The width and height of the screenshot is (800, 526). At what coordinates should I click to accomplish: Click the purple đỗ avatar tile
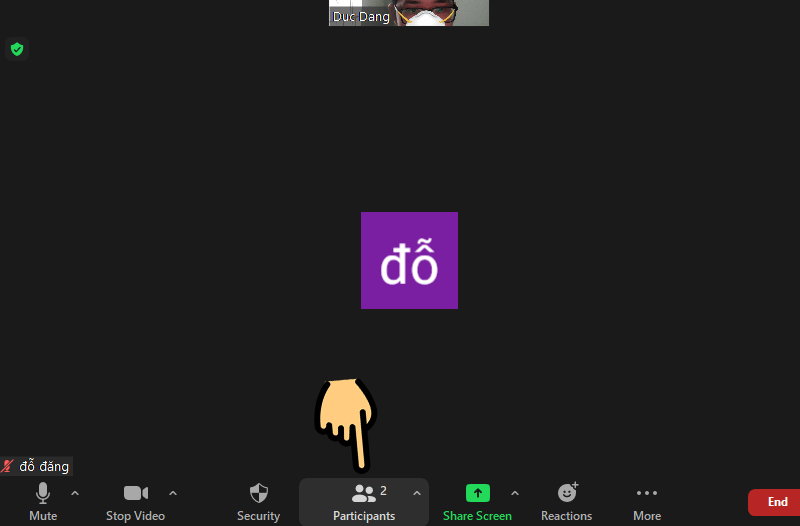coord(409,260)
